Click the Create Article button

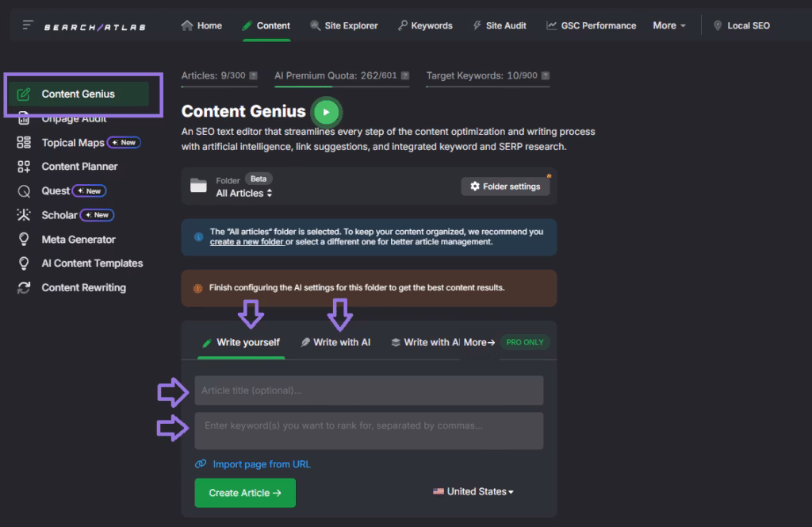244,493
